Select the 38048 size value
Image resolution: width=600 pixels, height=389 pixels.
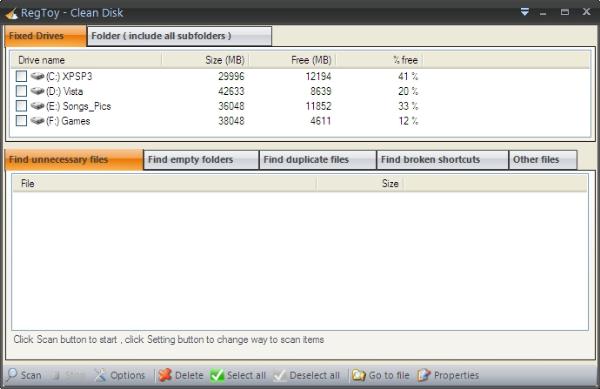[231, 121]
